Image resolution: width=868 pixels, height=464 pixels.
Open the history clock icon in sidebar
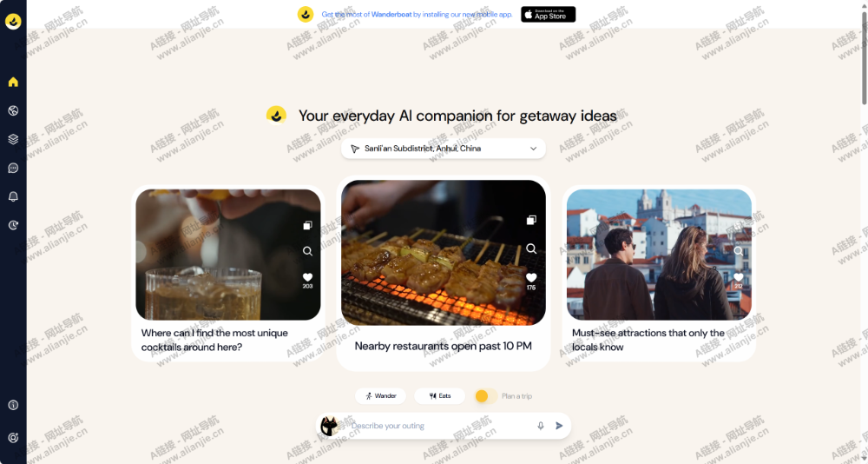click(13, 225)
